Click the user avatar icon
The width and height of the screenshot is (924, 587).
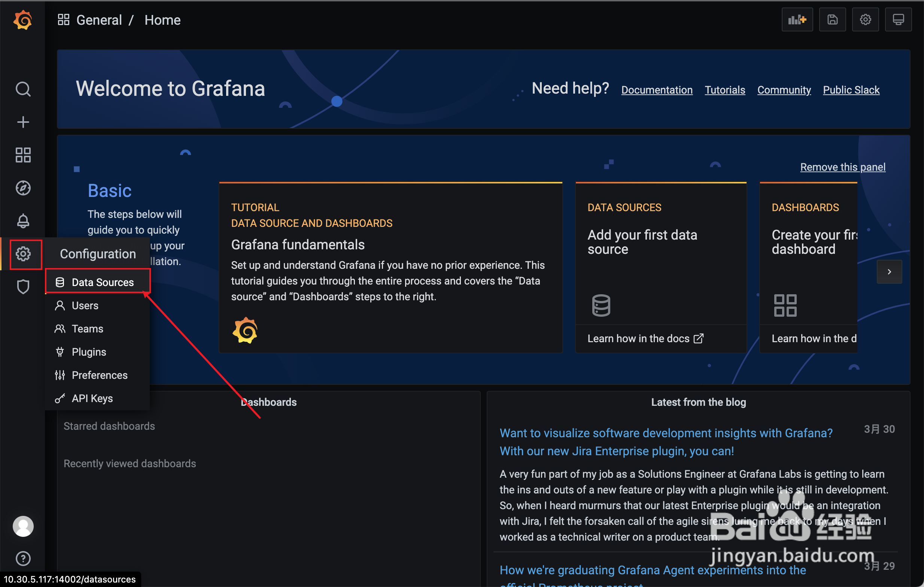click(x=23, y=526)
